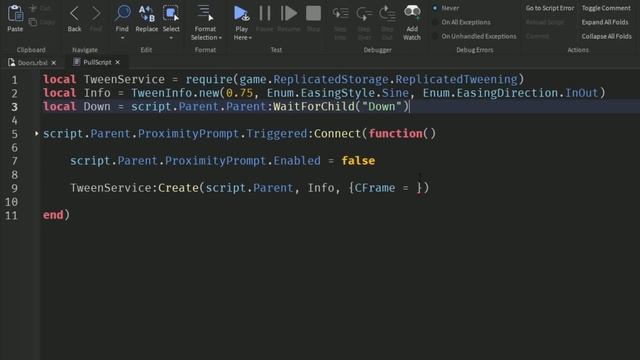
Task: Click the Format Selection icon
Action: (x=205, y=13)
